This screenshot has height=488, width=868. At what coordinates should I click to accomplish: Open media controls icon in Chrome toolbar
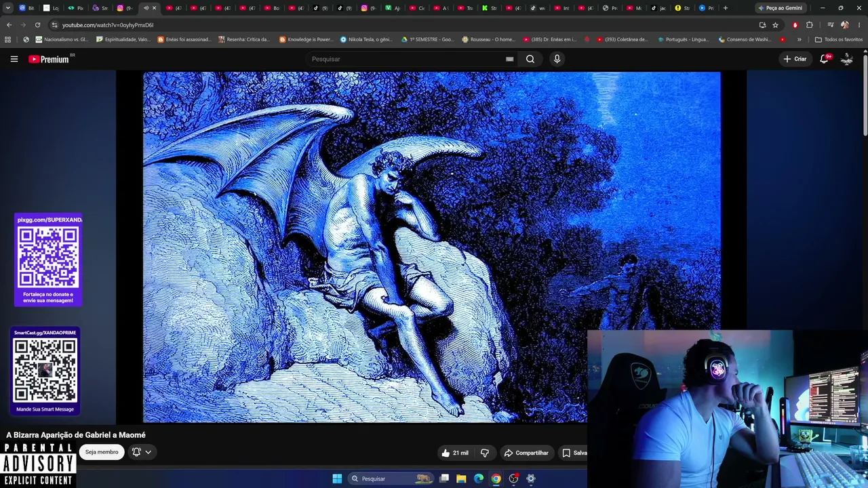click(830, 25)
